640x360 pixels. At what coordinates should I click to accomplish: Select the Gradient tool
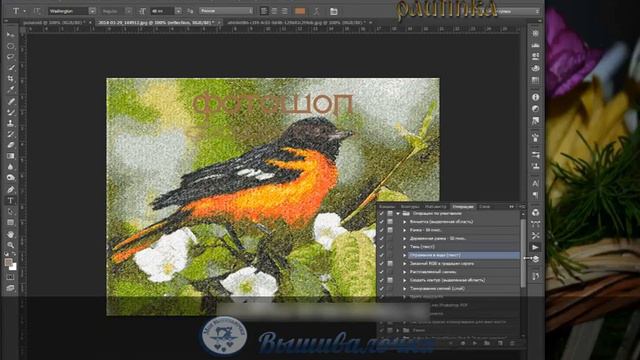11,156
